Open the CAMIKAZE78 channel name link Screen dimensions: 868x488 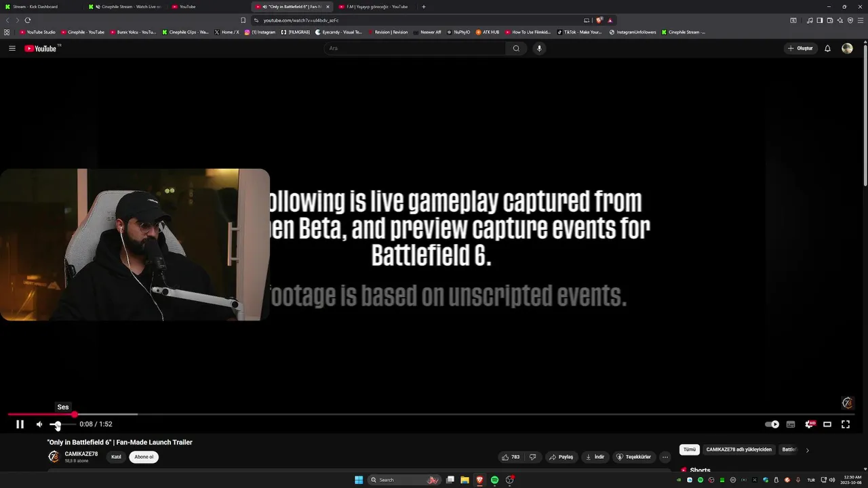[81, 454]
